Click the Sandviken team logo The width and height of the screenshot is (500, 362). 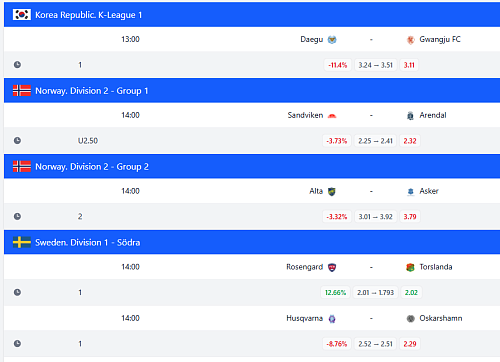[332, 116]
